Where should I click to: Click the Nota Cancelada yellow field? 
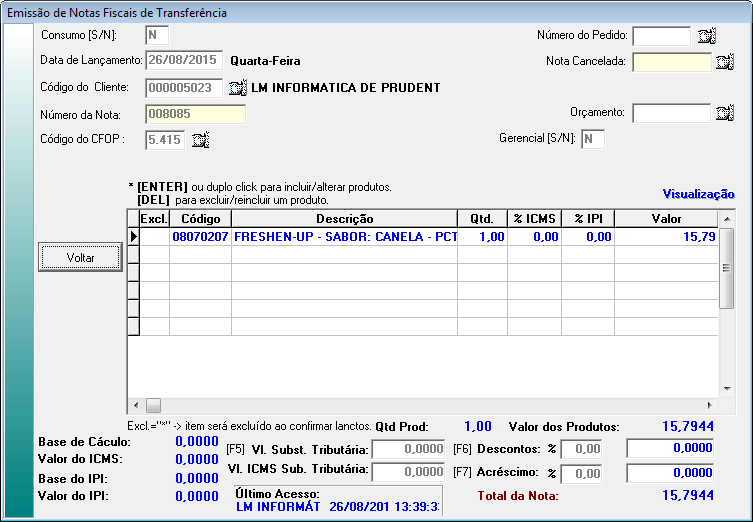click(x=670, y=62)
